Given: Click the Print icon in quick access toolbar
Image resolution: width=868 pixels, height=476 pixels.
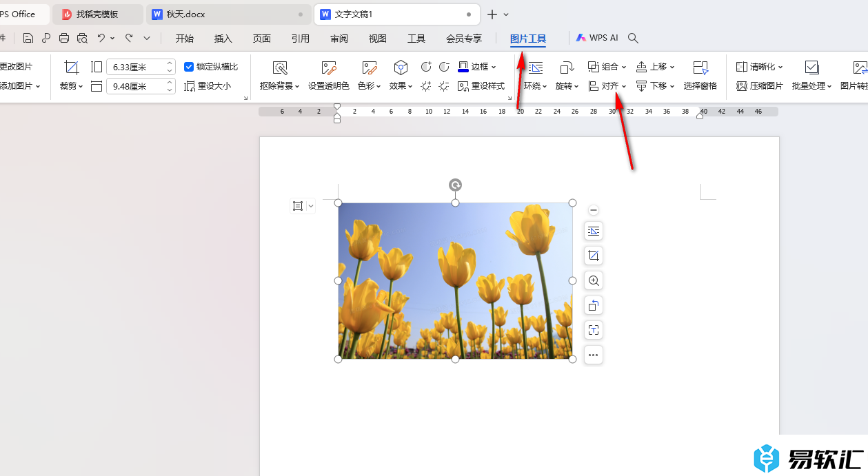Looking at the screenshot, I should pyautogui.click(x=64, y=38).
